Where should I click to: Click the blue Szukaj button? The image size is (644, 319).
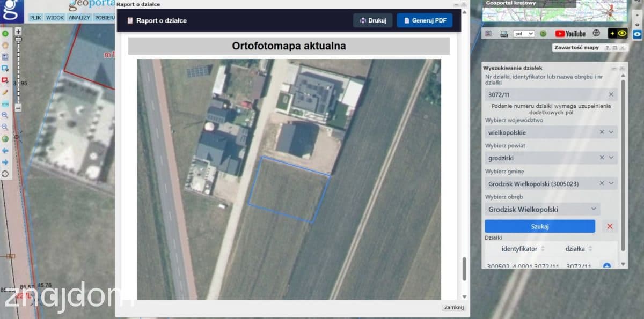point(540,226)
